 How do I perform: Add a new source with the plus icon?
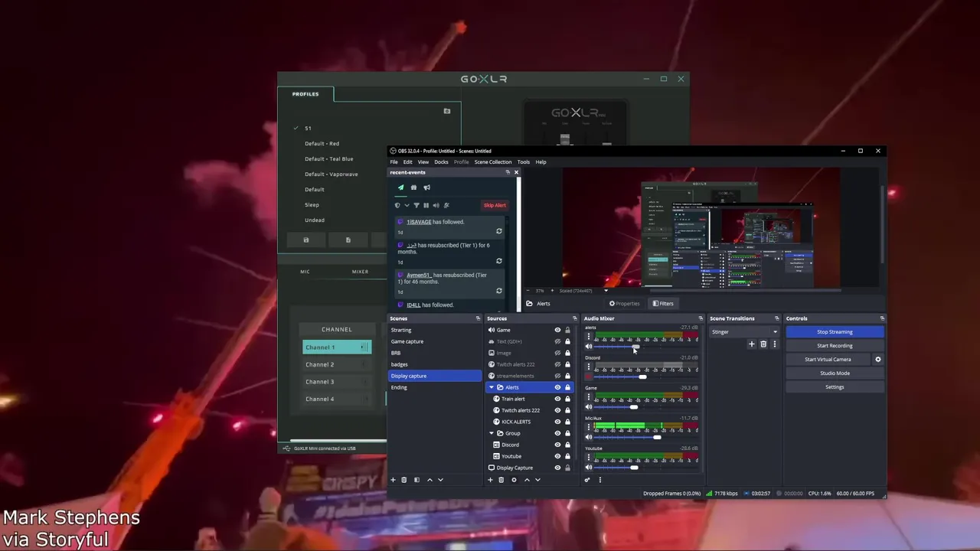(x=491, y=480)
